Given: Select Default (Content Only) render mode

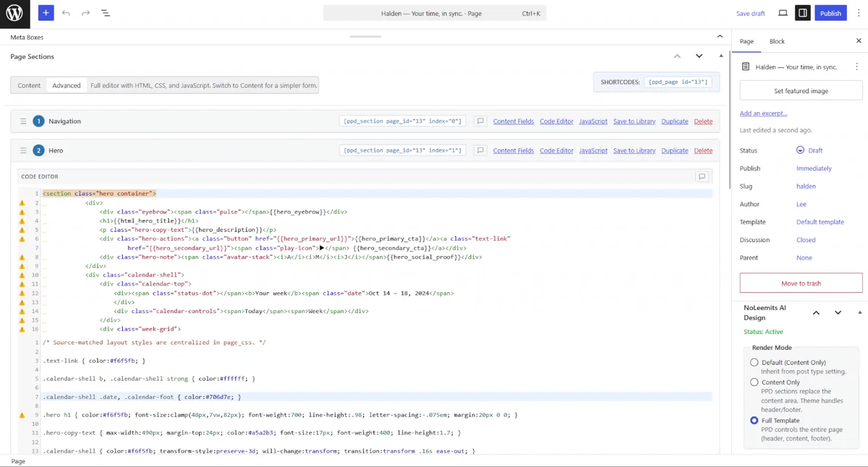Looking at the screenshot, I should [754, 362].
